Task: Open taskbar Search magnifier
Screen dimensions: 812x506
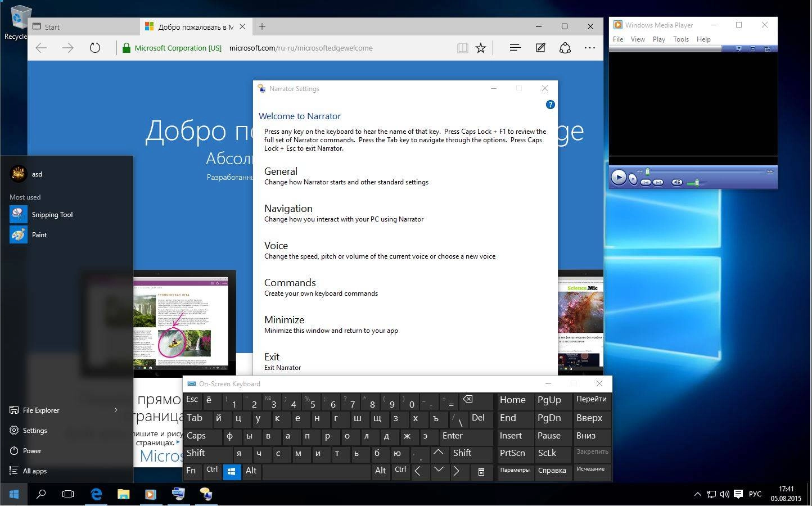Action: 41,494
